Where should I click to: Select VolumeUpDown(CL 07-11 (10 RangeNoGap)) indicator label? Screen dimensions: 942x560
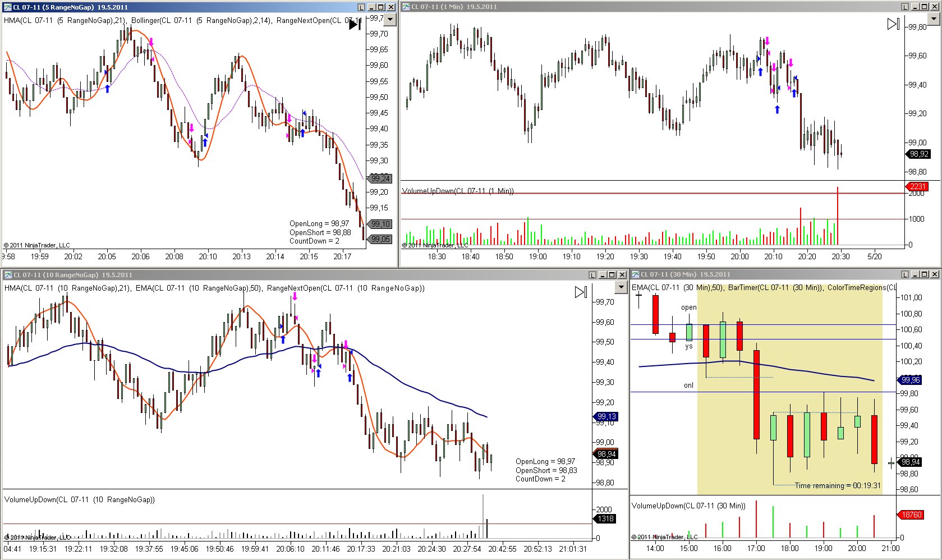[80, 499]
